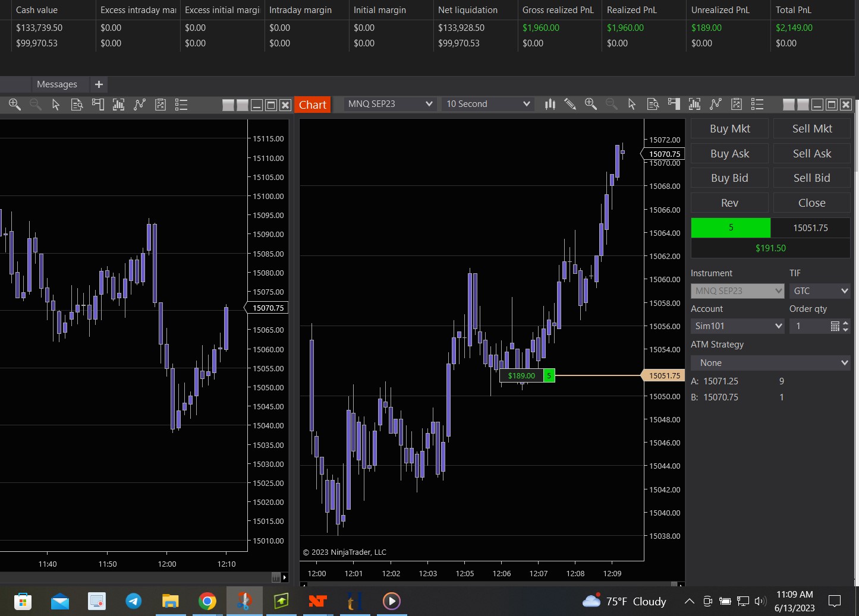Image resolution: width=859 pixels, height=616 pixels.
Task: Open the Sim101 account dropdown
Action: click(x=738, y=326)
